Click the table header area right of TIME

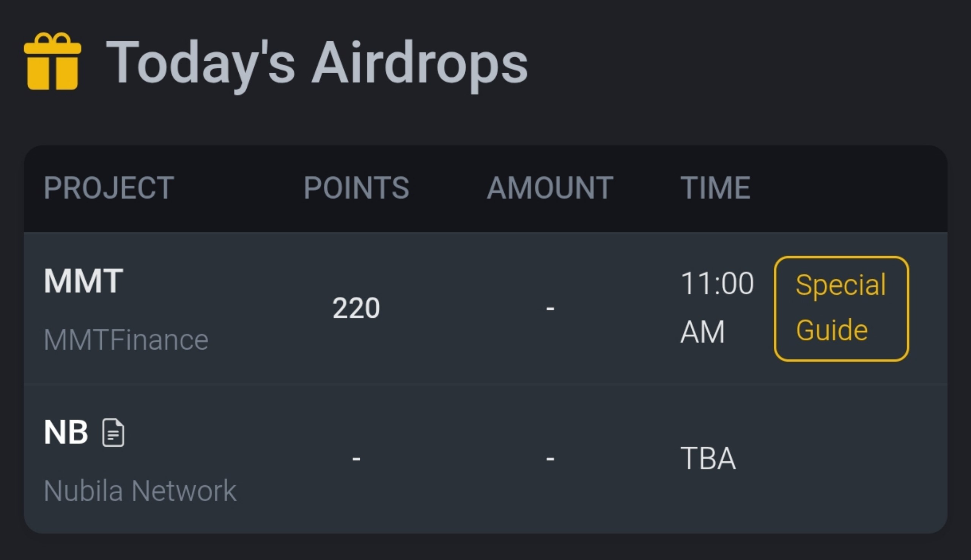847,188
